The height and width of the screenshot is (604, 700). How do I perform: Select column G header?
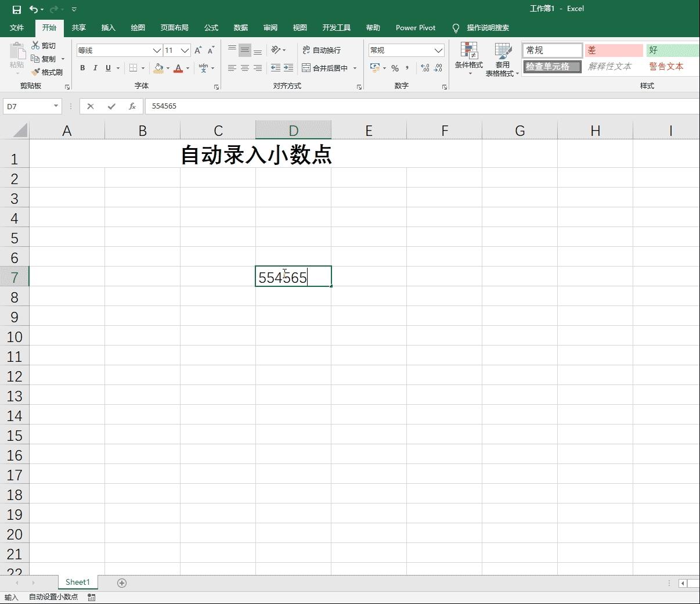519,131
